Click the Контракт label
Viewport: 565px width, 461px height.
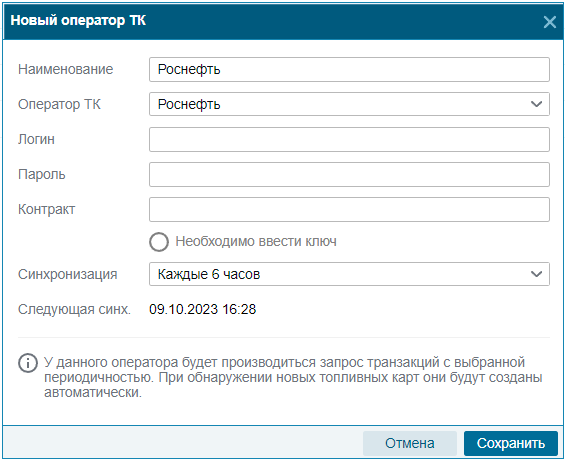(46, 209)
